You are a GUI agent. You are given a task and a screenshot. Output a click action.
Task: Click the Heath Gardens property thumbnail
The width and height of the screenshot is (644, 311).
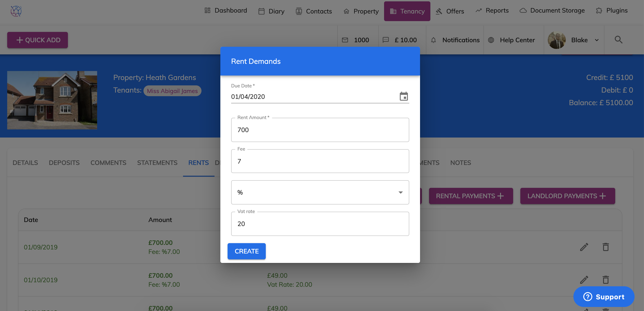[x=52, y=100]
